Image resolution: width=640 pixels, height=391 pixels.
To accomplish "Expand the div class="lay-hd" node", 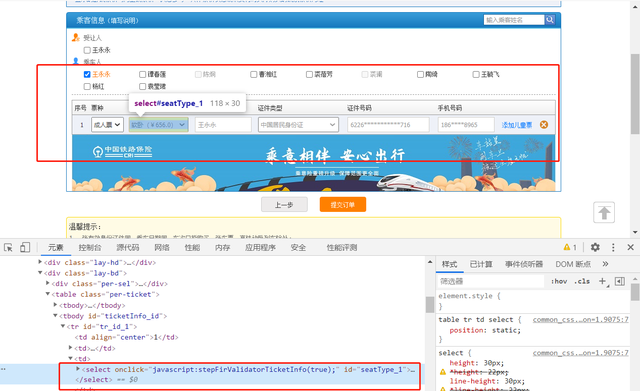I will (x=40, y=262).
